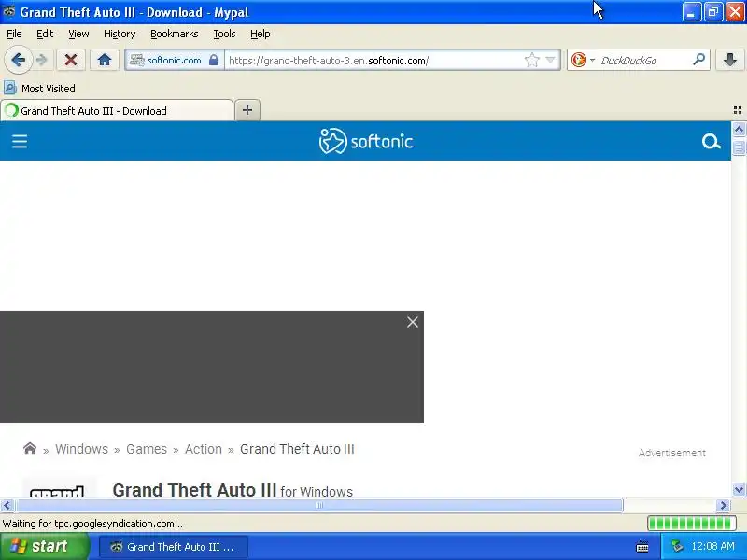747x560 pixels.
Task: Open the Bookmarks menu
Action: click(x=175, y=34)
